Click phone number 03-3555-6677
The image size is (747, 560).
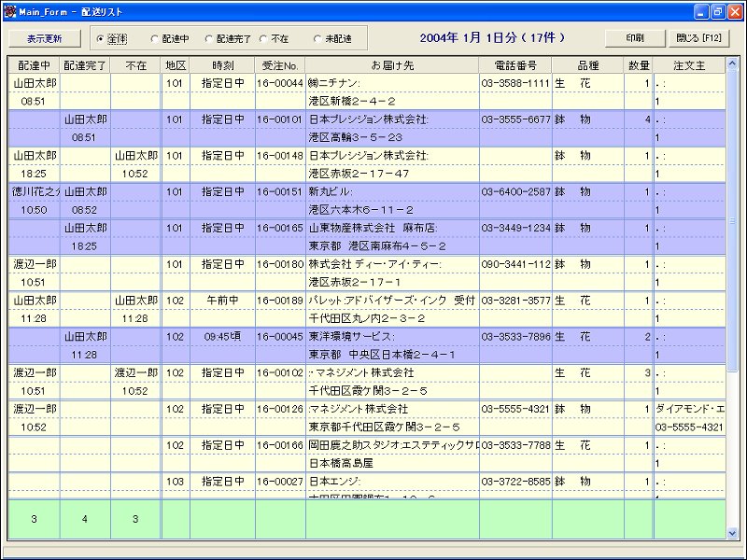coord(515,119)
